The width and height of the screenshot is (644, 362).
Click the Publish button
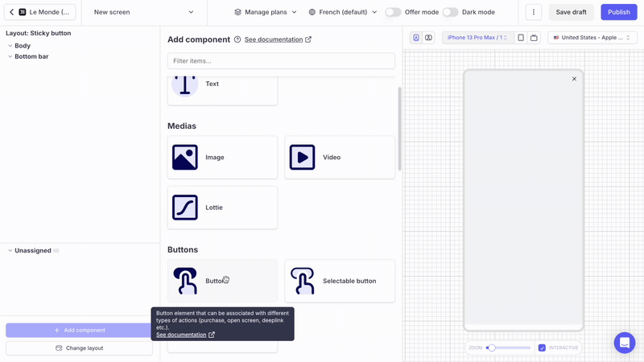[x=618, y=12]
